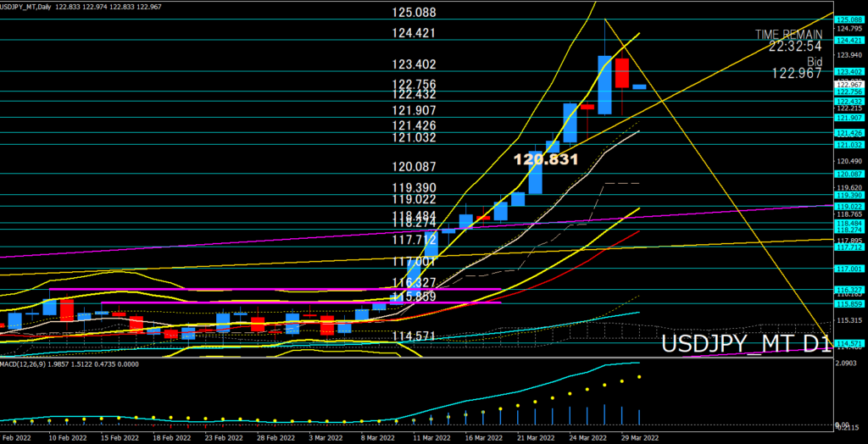Click the 18 Feb 2022 date label
868x444 pixels.
[171, 437]
